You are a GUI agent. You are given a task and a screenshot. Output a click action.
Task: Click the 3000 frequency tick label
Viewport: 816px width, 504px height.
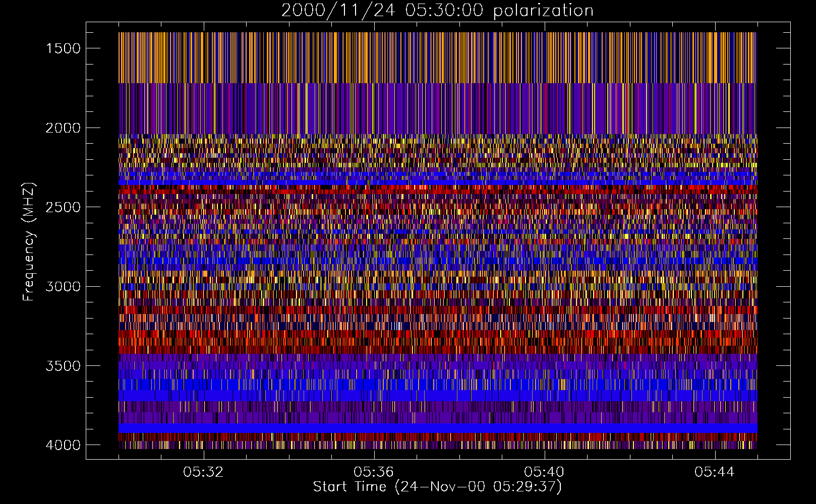click(x=63, y=286)
